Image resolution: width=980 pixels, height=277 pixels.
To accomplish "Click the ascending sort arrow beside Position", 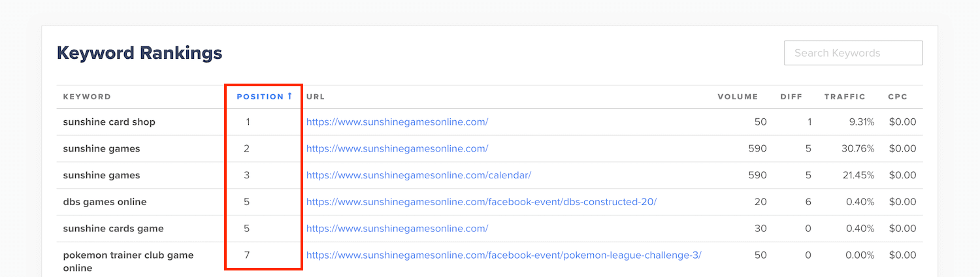I will pos(289,96).
